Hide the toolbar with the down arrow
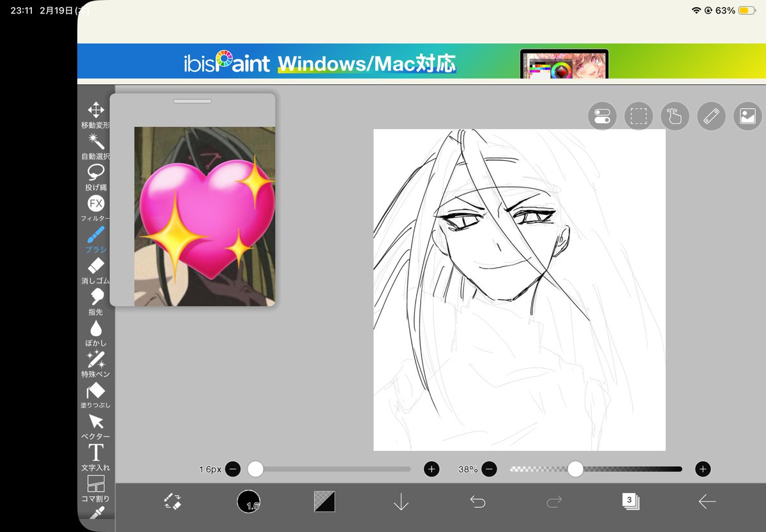The height and width of the screenshot is (532, 766). [401, 501]
